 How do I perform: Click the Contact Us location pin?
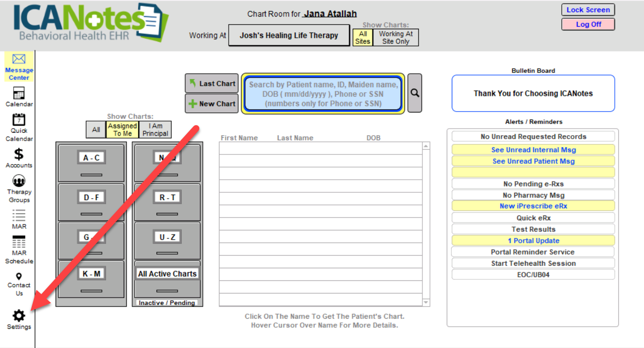tap(19, 276)
